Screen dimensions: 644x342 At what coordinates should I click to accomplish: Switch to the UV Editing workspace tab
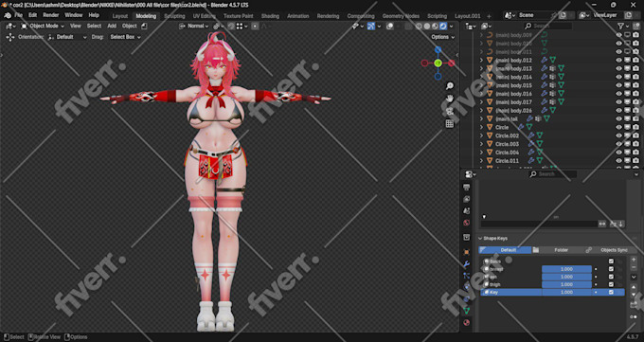pos(205,16)
